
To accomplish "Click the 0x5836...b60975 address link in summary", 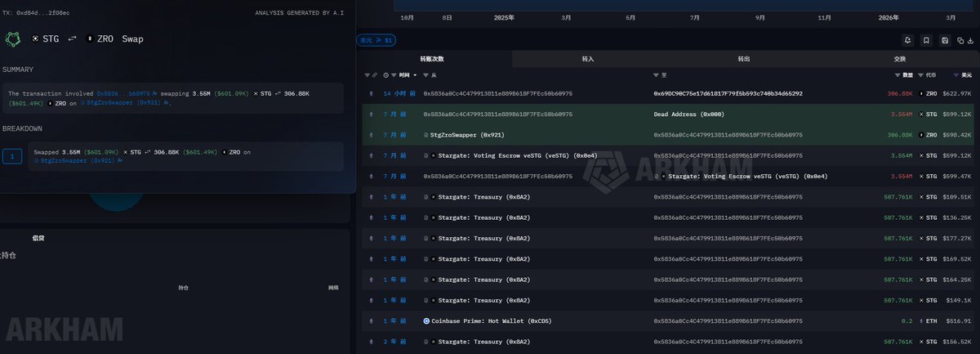I will pyautogui.click(x=123, y=94).
